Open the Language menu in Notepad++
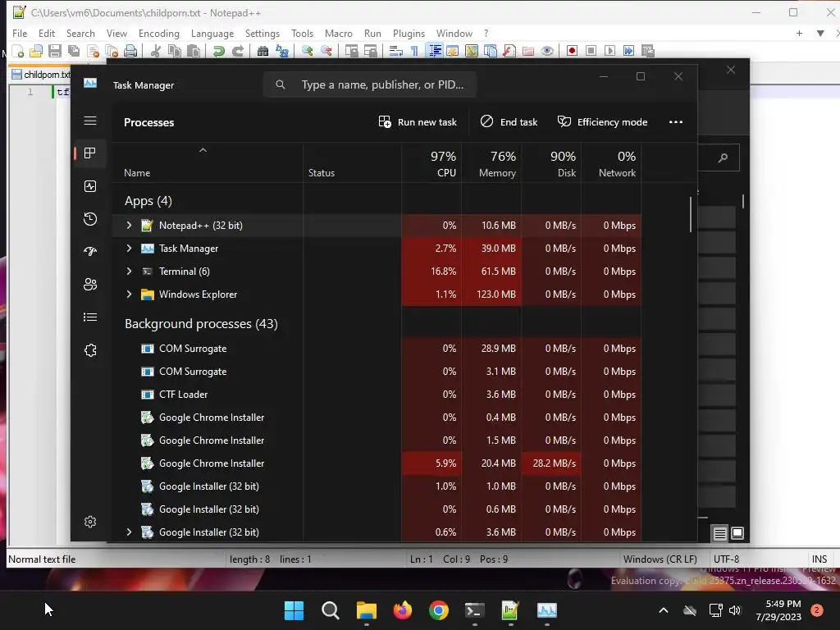 [x=212, y=33]
